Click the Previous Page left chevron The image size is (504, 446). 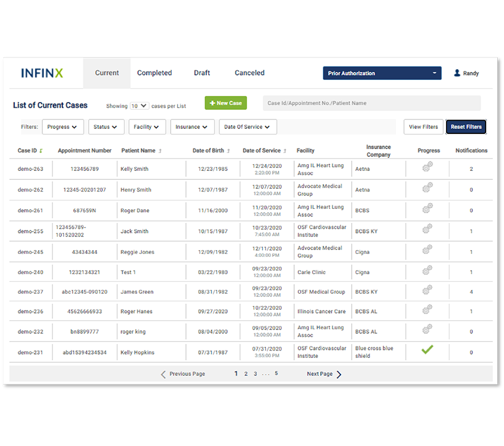[x=164, y=375]
